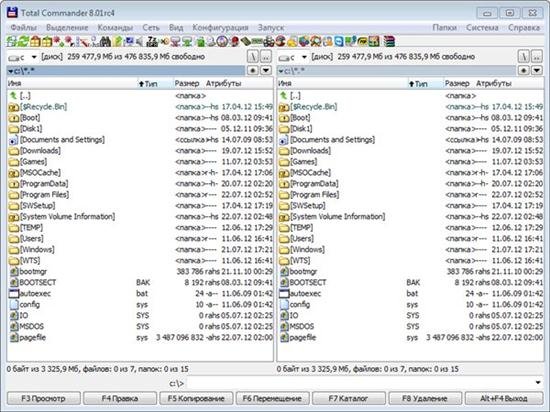This screenshot has width=550, height=412.
Task: Open the Справка menu
Action: pyautogui.click(x=524, y=27)
